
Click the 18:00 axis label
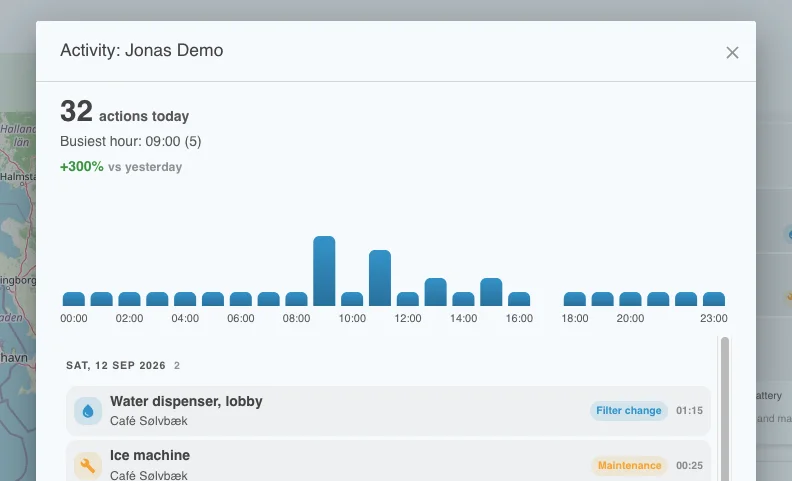(x=575, y=318)
